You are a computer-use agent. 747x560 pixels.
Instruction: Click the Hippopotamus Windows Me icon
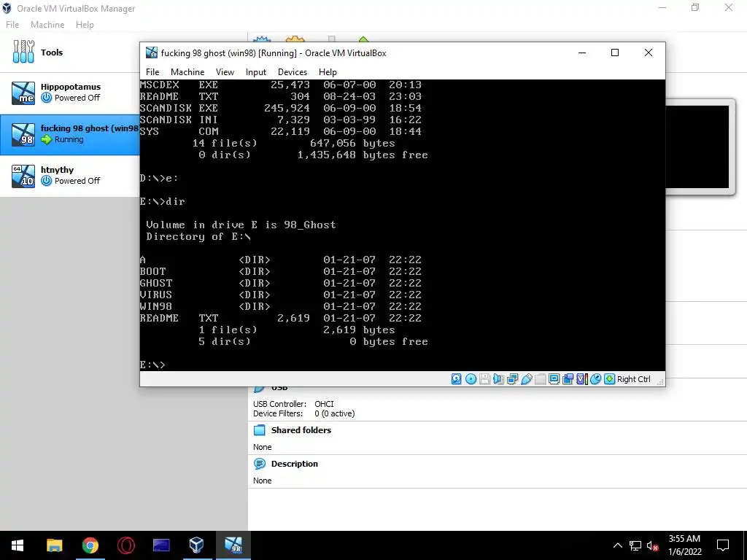click(23, 93)
